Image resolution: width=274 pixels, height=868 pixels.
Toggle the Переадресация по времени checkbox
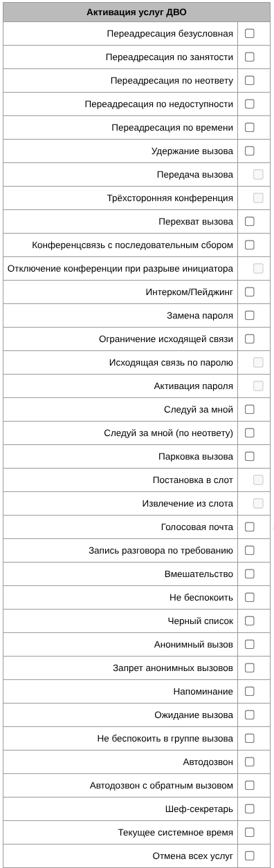tap(250, 127)
